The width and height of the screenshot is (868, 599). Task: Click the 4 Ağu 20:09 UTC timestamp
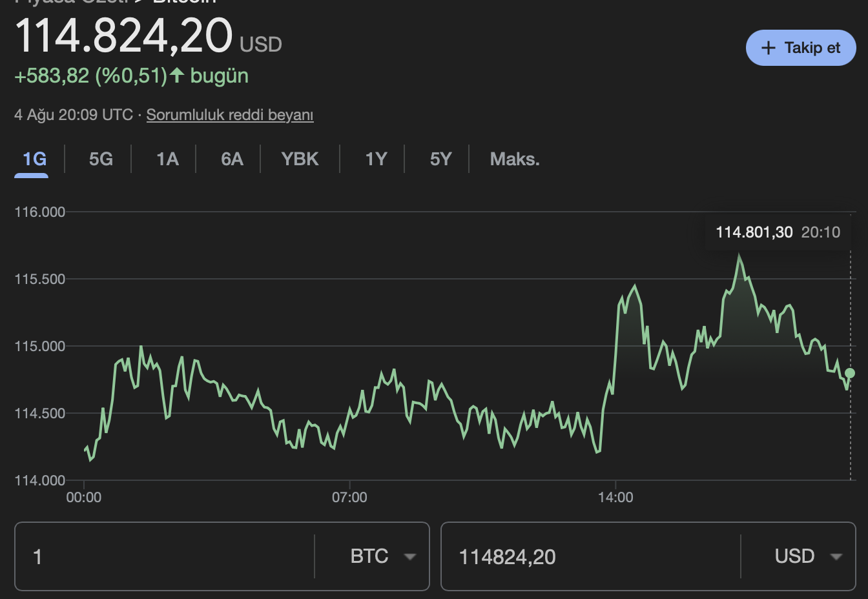pyautogui.click(x=74, y=115)
